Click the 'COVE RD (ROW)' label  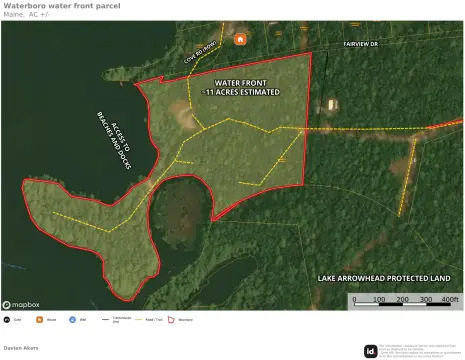coord(200,52)
